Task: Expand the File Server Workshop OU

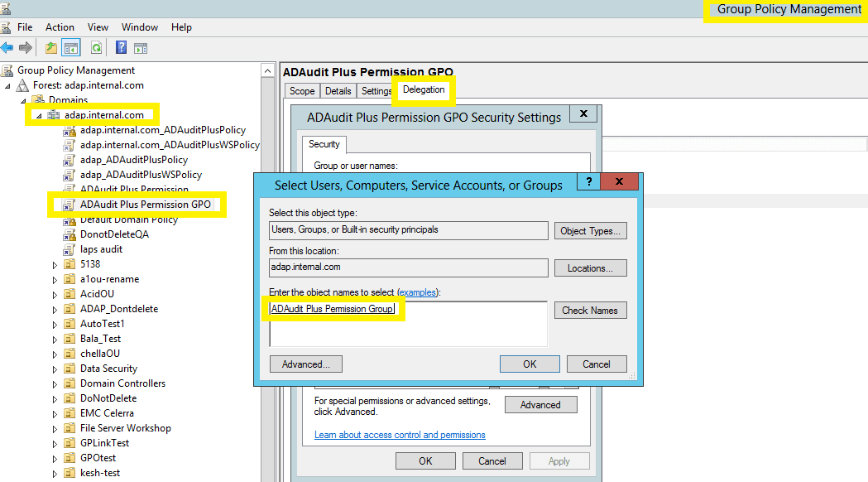Action: [x=55, y=427]
